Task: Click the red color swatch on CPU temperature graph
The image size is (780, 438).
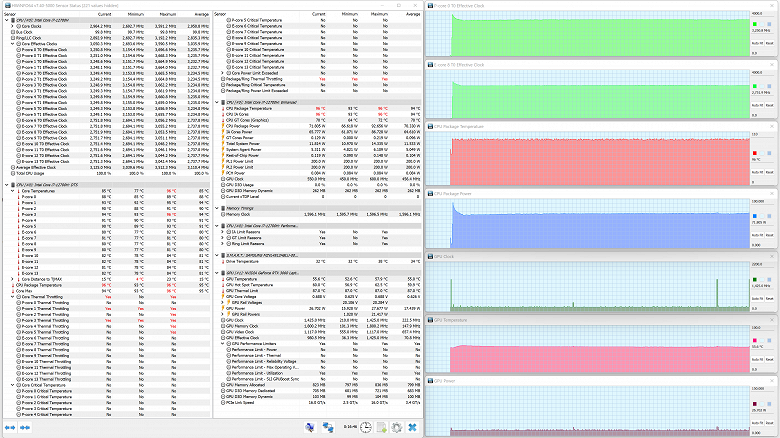Action: pyautogui.click(x=757, y=155)
